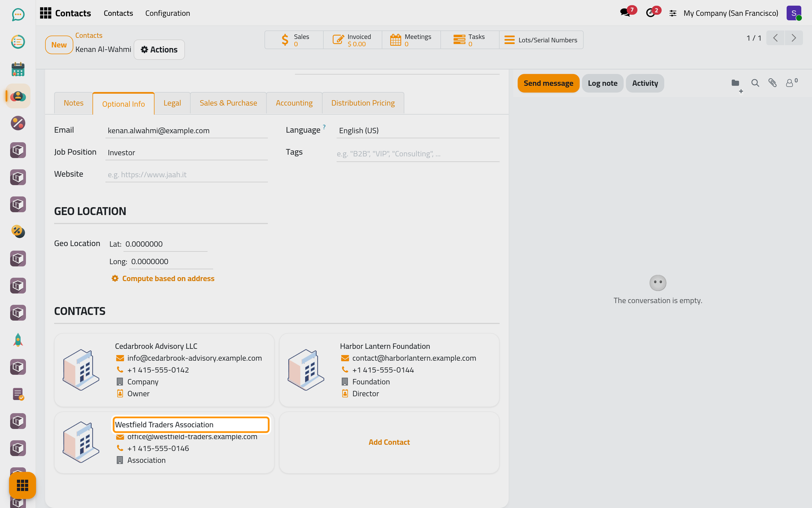
Task: Open the Invoiced smart button
Action: coord(353,40)
